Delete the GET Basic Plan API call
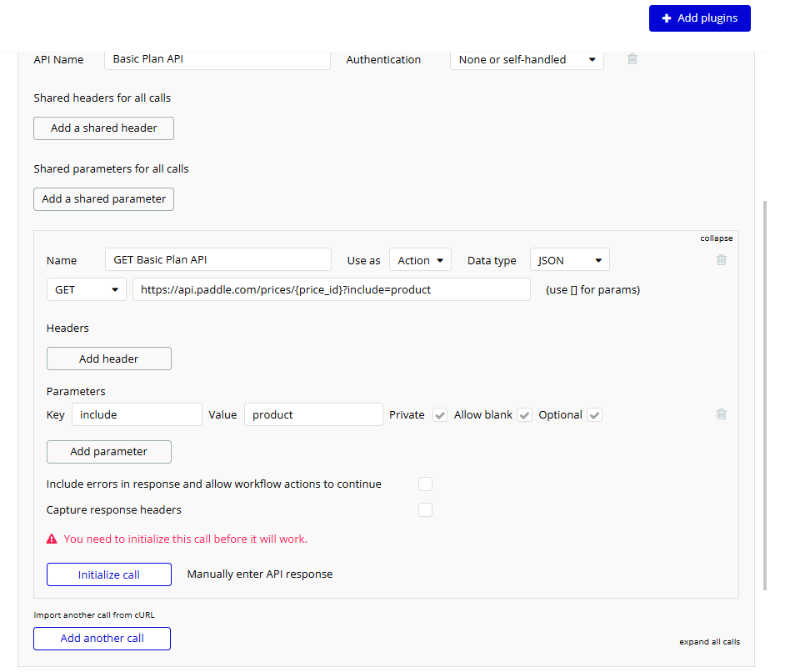785x672 pixels. tap(721, 259)
